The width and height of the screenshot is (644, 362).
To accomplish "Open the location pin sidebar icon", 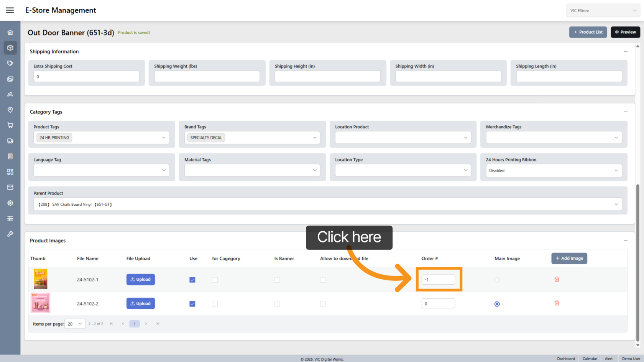I will click(10, 110).
